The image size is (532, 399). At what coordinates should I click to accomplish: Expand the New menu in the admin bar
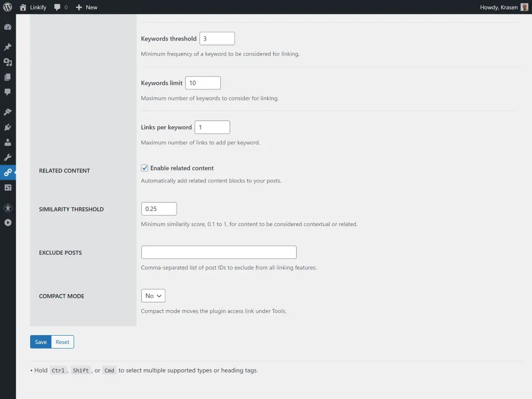pos(86,7)
